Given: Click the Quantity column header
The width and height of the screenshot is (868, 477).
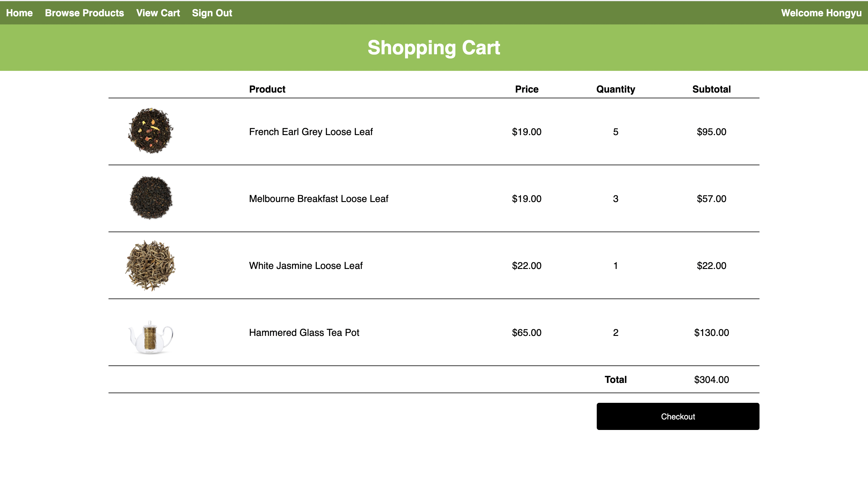Looking at the screenshot, I should point(615,89).
